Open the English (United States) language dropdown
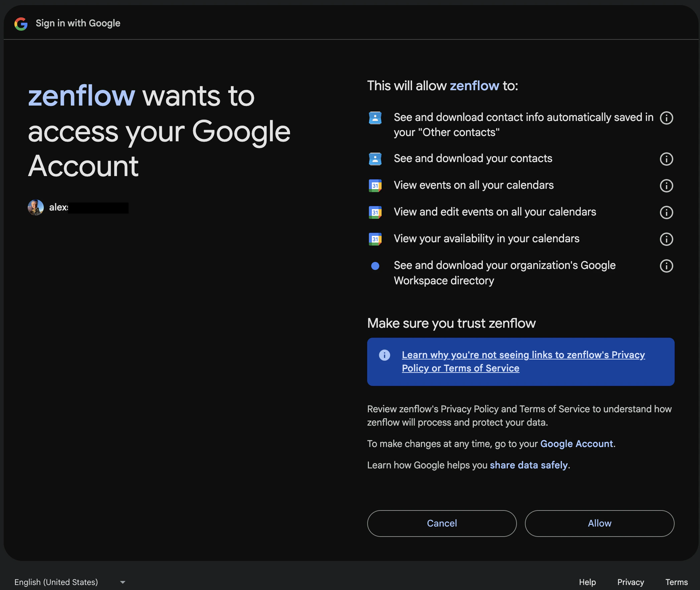Image resolution: width=700 pixels, height=590 pixels. pos(69,582)
